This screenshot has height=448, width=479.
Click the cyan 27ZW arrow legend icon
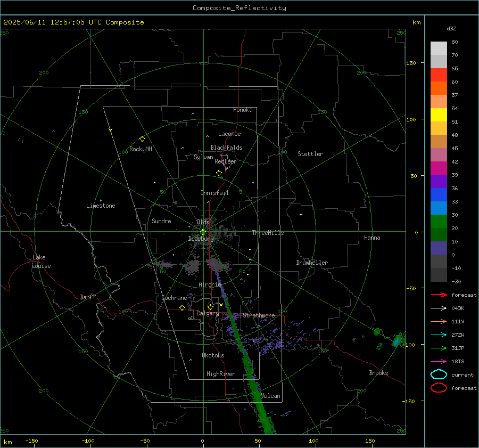[x=439, y=335]
